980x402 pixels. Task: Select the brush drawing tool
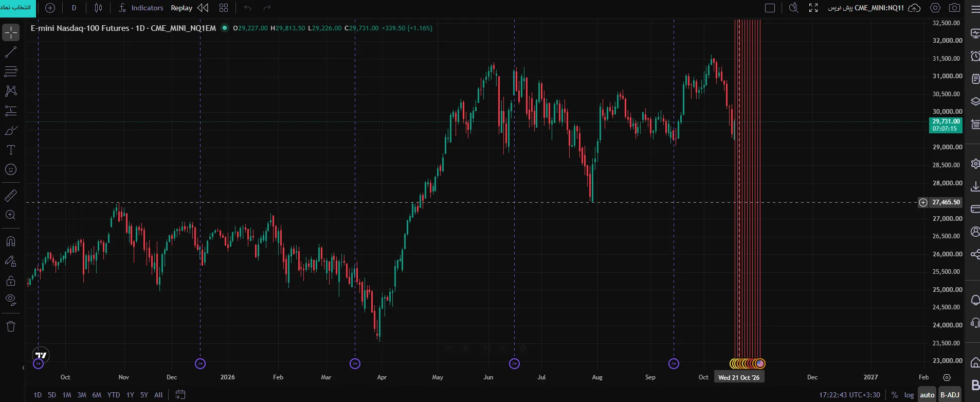11,131
